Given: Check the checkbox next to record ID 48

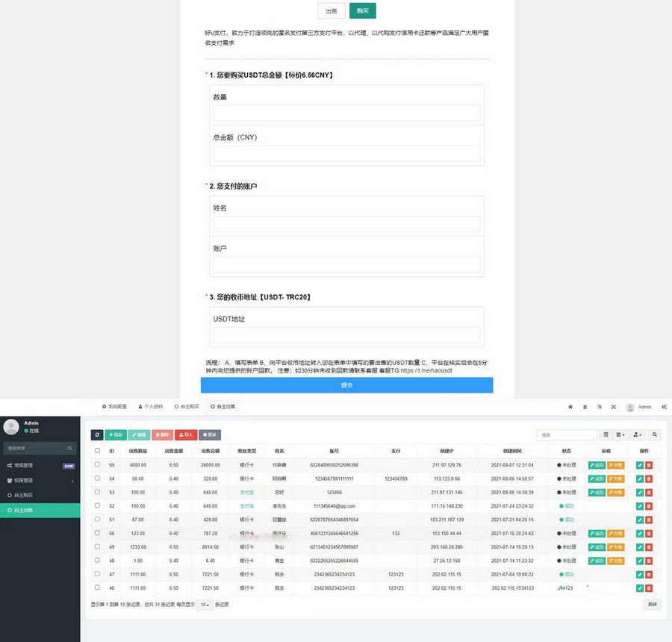Looking at the screenshot, I should [x=97, y=561].
